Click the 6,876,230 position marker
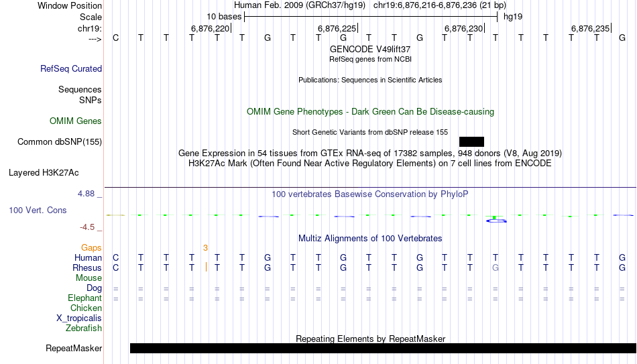The image size is (637, 364). 464,28
